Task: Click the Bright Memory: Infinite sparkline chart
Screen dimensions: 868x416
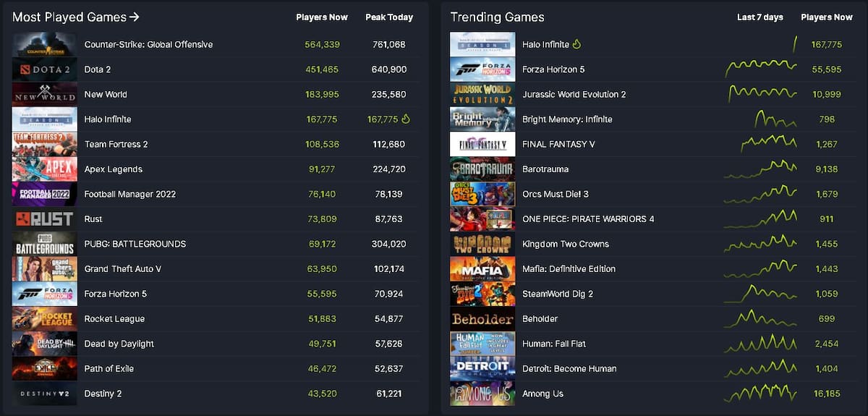Action: pyautogui.click(x=775, y=119)
